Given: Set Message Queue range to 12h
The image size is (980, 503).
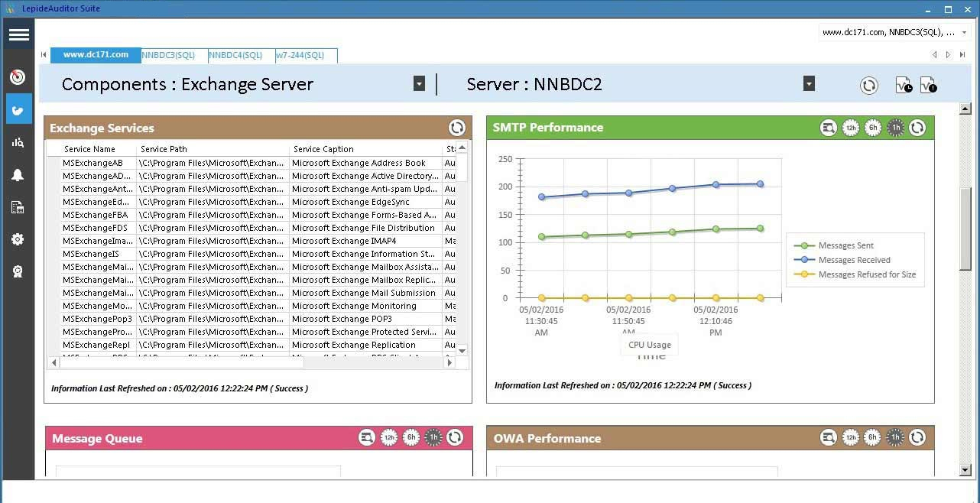Looking at the screenshot, I should click(389, 438).
